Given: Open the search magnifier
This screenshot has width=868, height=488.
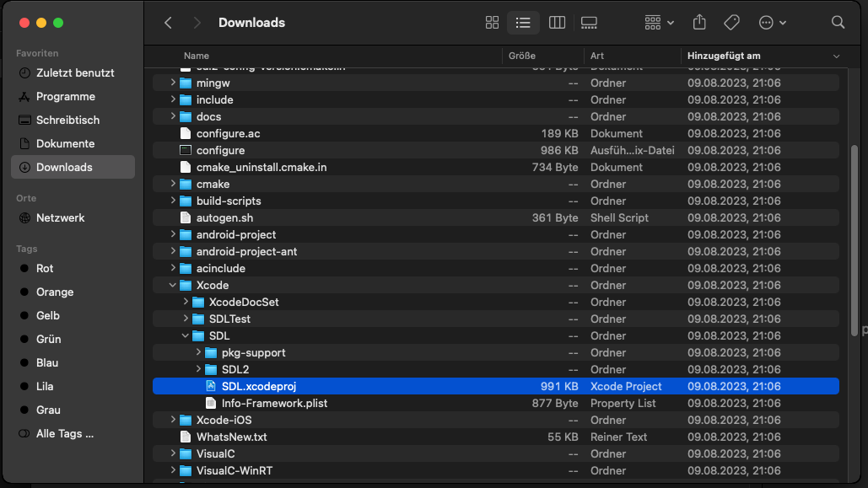Looking at the screenshot, I should 838,23.
